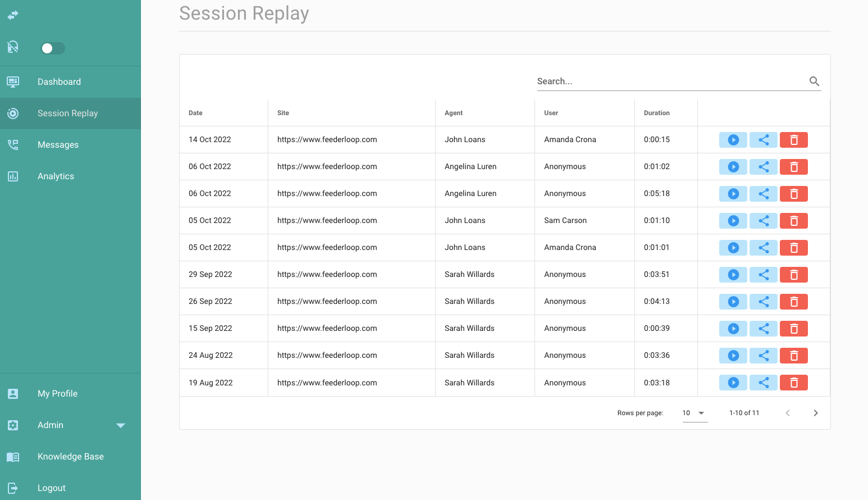Viewport: 868px width, 500px height.
Task: Share the 26 Sep 2022 session
Action: 764,302
